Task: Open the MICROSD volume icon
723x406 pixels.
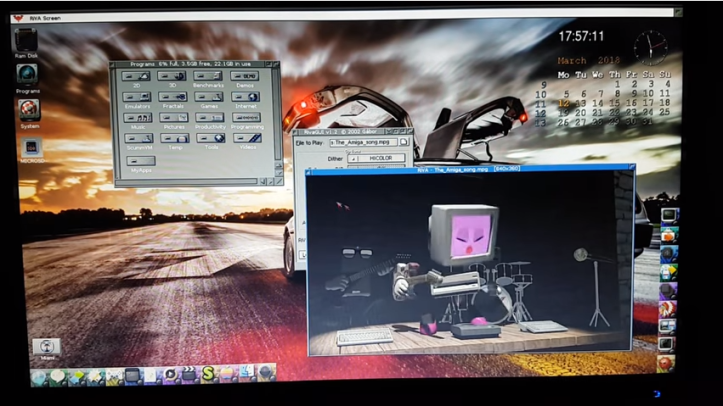Action: point(29,149)
